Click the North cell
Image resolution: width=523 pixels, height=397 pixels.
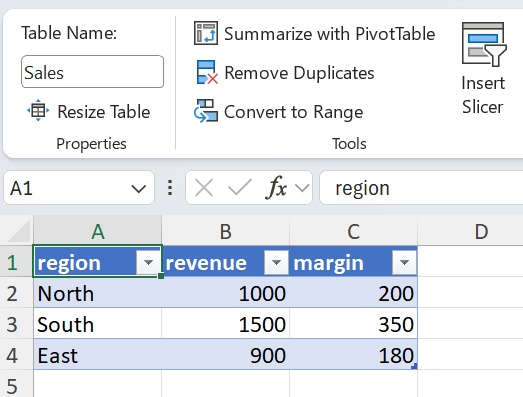click(97, 293)
